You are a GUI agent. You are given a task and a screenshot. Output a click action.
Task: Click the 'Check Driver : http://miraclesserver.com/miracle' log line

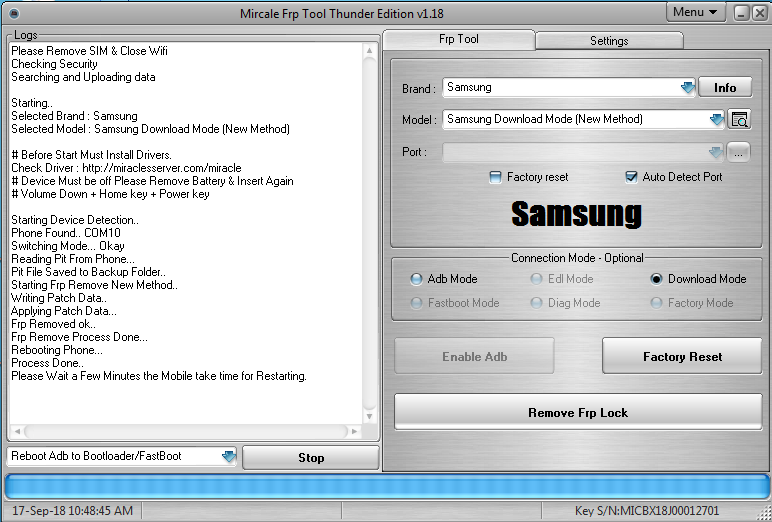coord(126,168)
